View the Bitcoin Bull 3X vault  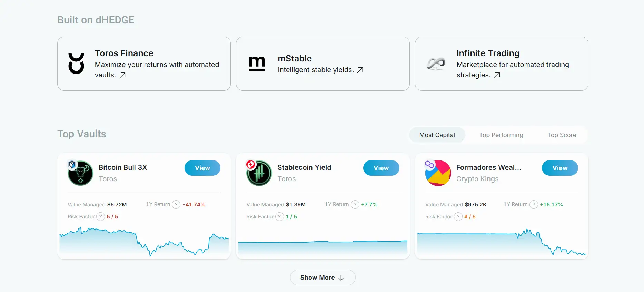pyautogui.click(x=202, y=168)
